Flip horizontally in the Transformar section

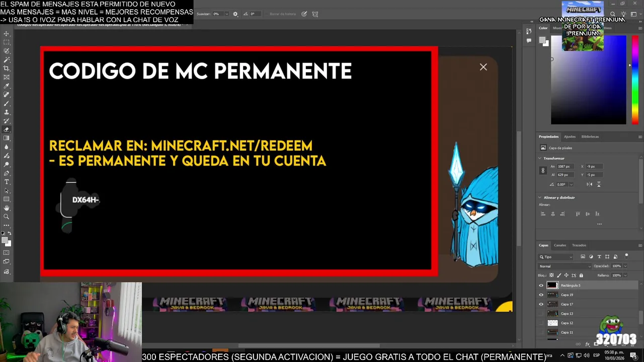tap(590, 184)
